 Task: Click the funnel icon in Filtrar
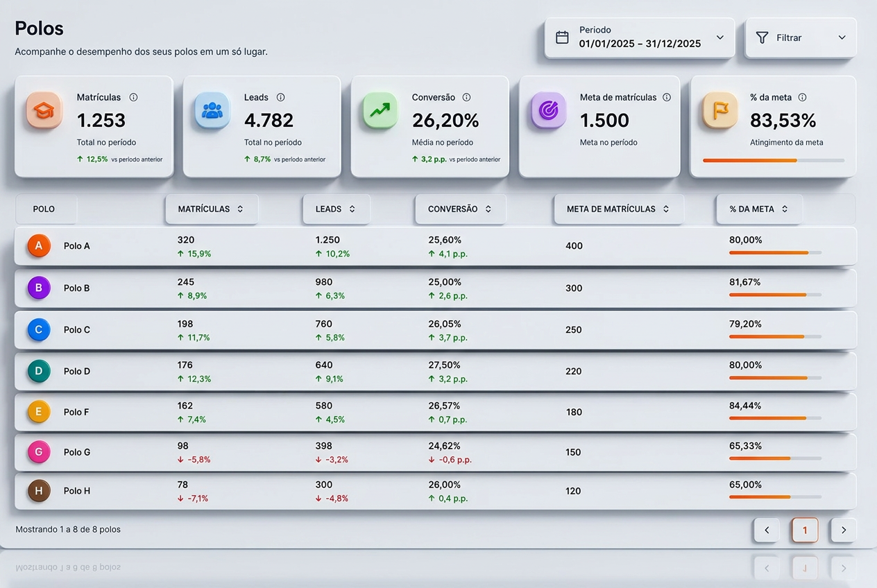pos(762,37)
